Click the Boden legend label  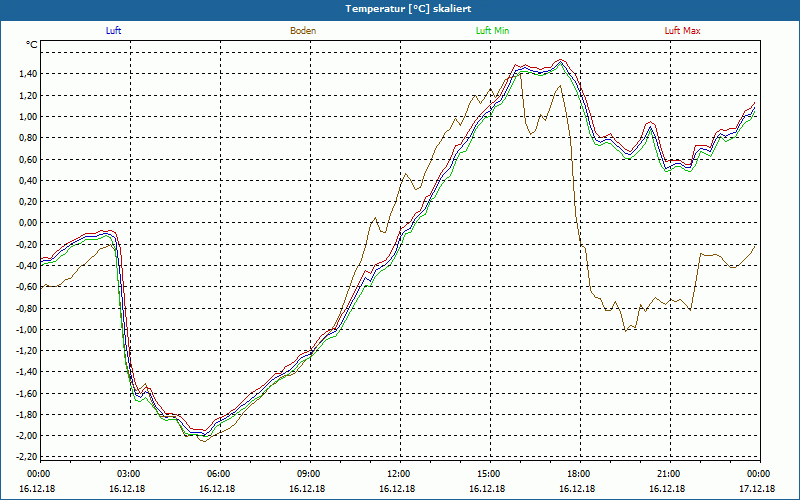(303, 31)
